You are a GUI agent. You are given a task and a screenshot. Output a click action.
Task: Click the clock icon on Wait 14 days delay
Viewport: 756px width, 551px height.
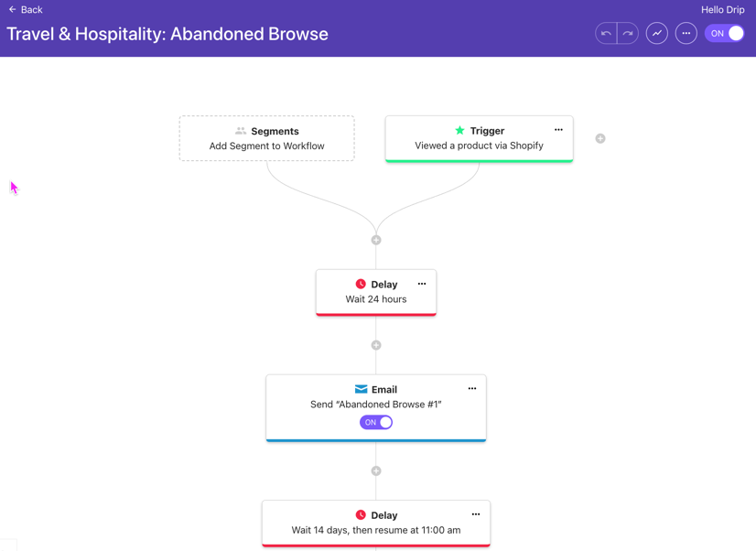(x=361, y=514)
